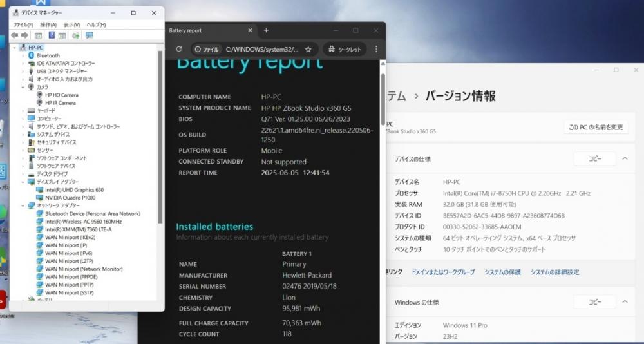Open 操作(A) menu in Device Manager
Screen dimensions: 644x344
click(48, 24)
